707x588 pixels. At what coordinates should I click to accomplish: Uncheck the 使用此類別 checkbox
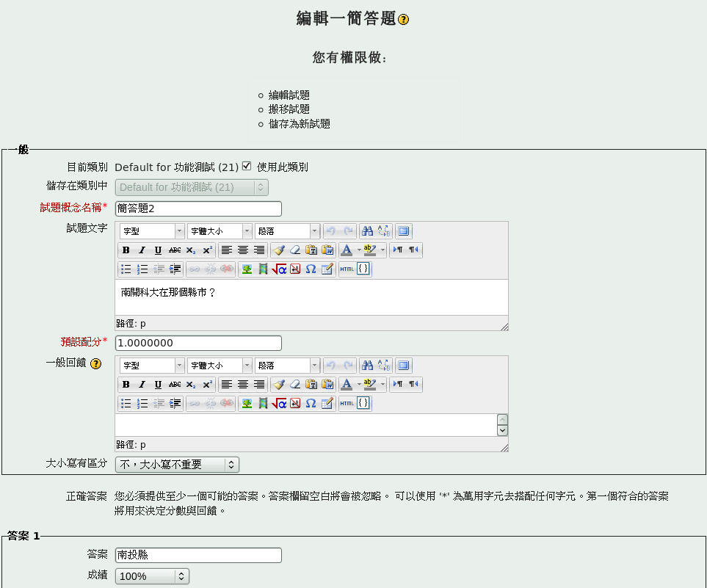click(x=247, y=166)
